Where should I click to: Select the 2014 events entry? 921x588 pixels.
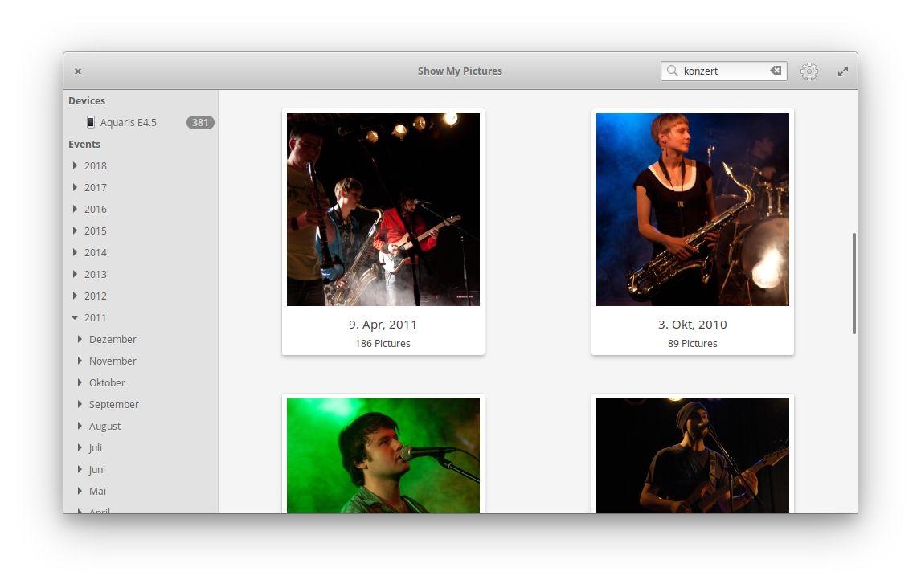coord(95,252)
